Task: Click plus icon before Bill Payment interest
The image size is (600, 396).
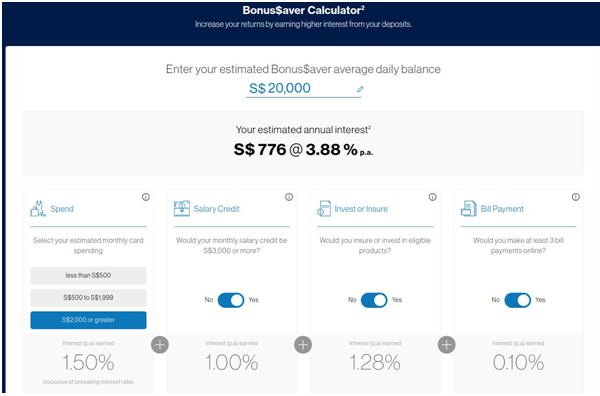Action: [447, 345]
